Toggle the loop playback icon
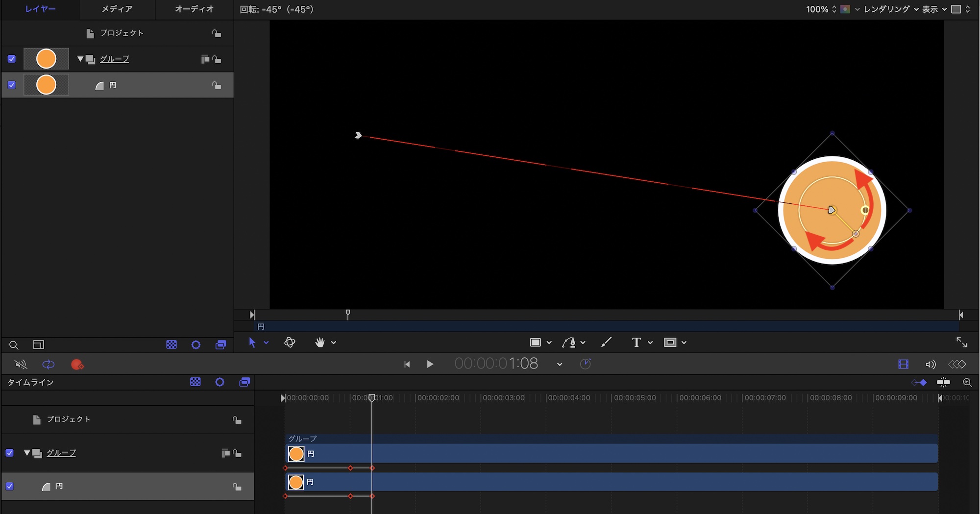 click(49, 365)
